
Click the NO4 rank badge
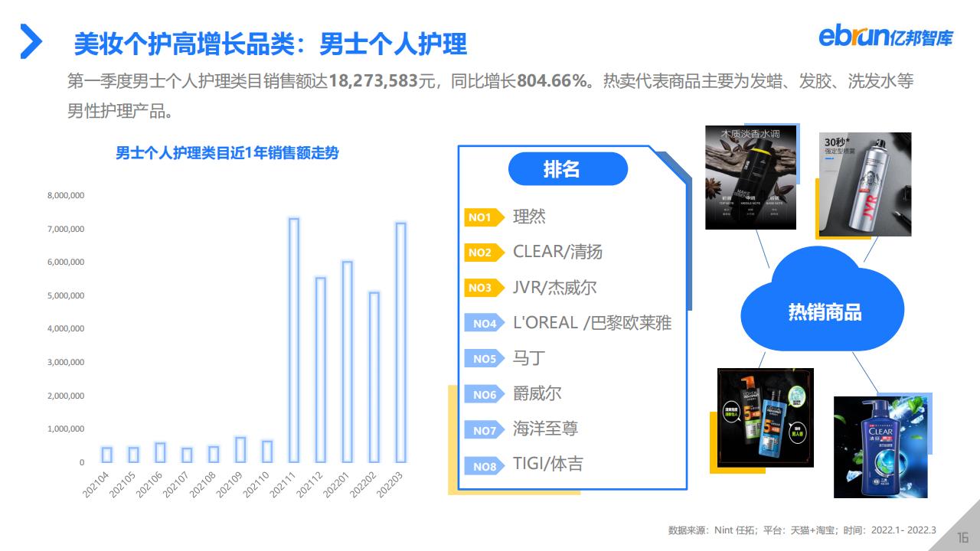(484, 323)
